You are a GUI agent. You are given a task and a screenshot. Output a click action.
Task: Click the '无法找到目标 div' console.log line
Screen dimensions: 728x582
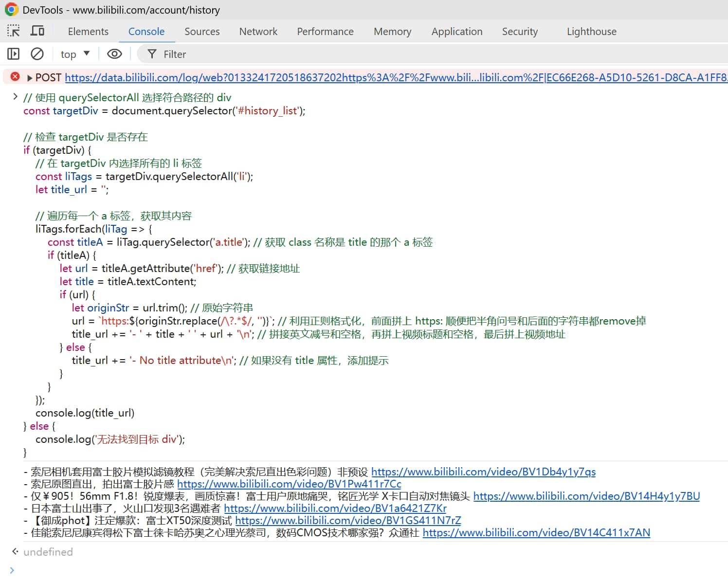click(110, 439)
